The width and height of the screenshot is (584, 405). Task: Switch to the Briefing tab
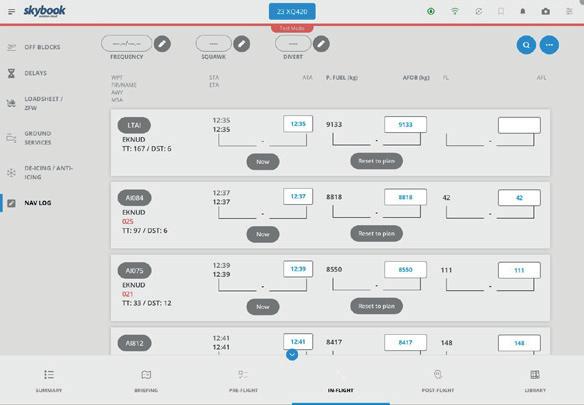click(x=146, y=380)
